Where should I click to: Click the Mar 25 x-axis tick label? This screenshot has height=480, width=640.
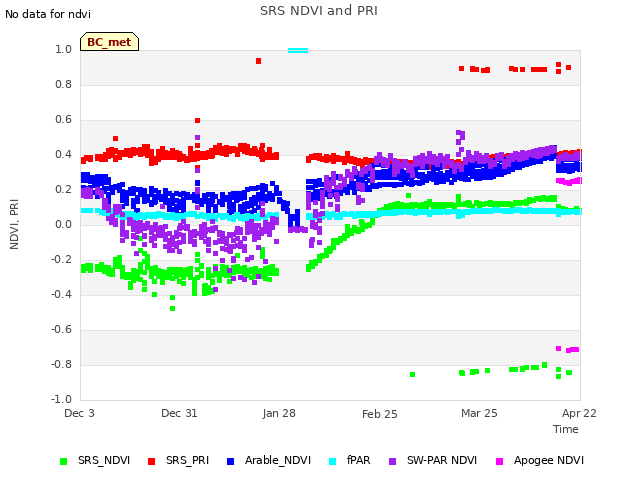(x=479, y=413)
